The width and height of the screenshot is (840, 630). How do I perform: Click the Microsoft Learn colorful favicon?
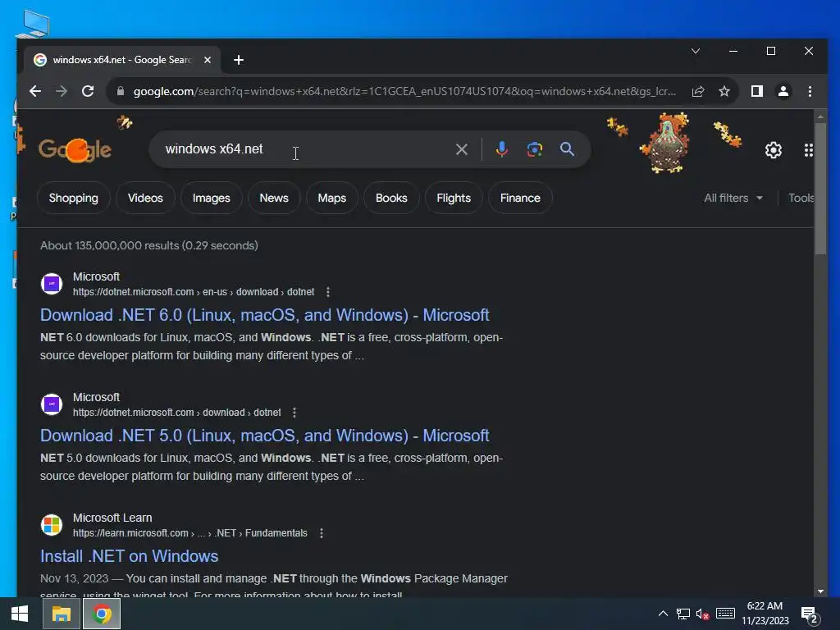coord(52,524)
